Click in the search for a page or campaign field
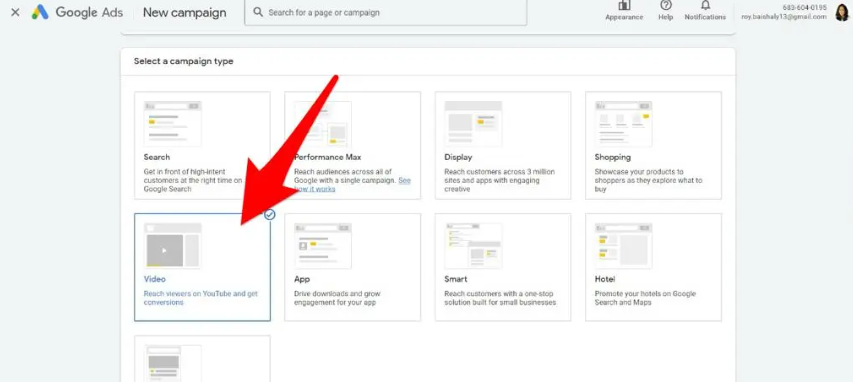Screen dimensions: 853x384 (386, 12)
